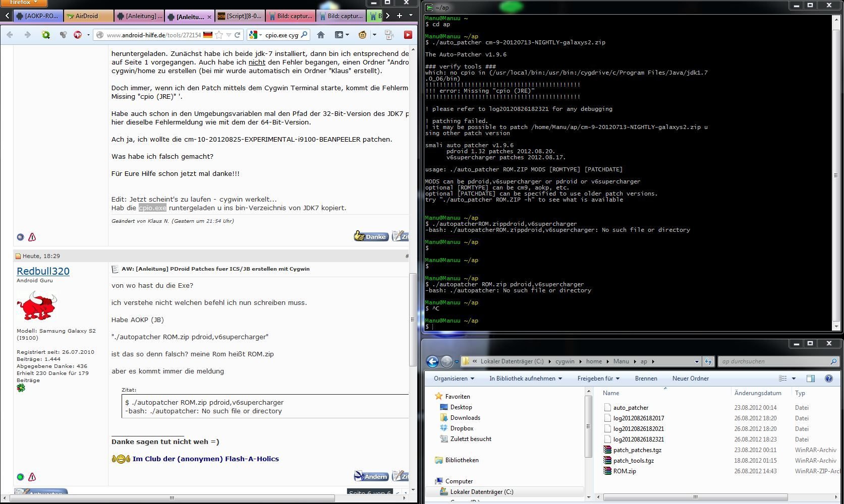Report Redbull320's post via warning triangle
The height and width of the screenshot is (504, 844).
click(32, 477)
